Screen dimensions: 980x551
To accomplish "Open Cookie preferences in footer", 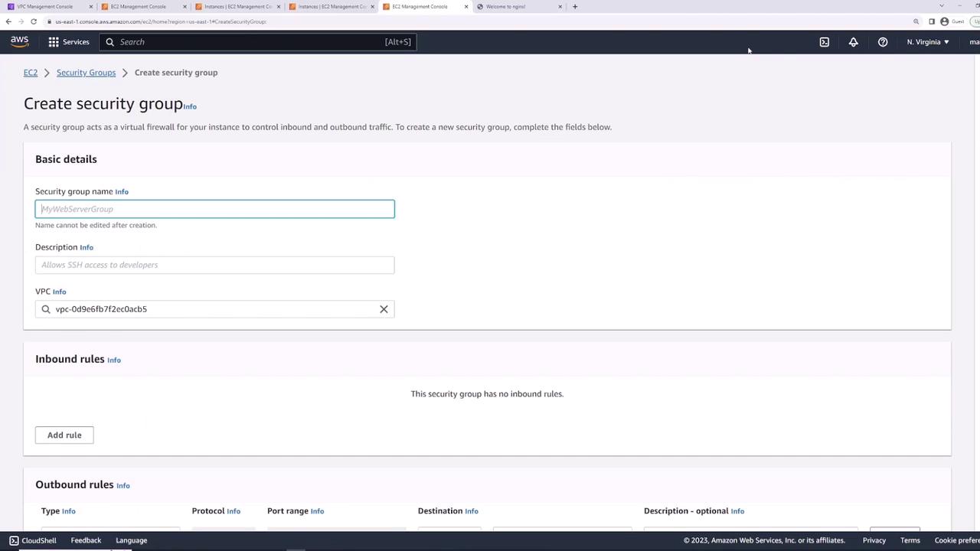I will (957, 540).
